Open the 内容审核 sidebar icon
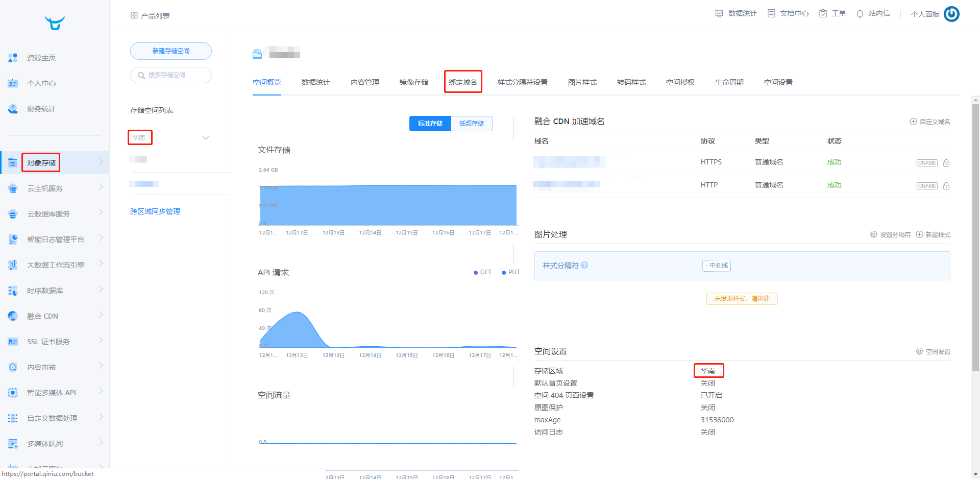This screenshot has width=980, height=479. [13, 367]
